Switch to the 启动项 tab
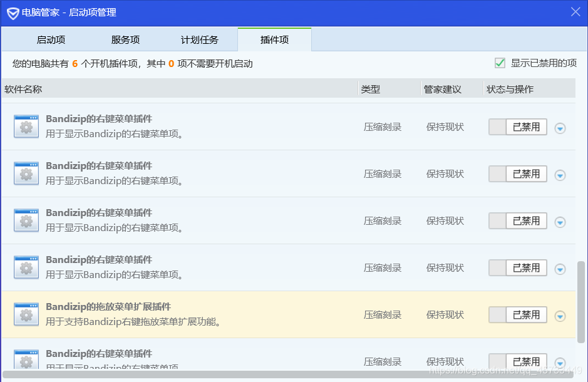The image size is (588, 382). click(51, 39)
